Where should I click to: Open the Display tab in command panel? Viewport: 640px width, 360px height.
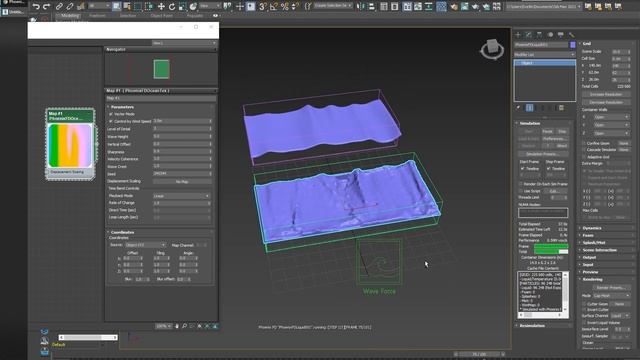point(560,35)
